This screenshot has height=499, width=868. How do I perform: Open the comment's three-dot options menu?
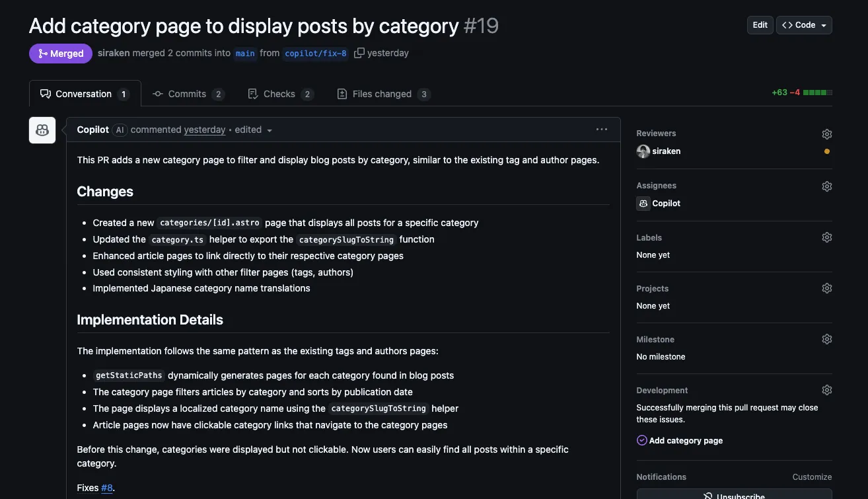coord(601,130)
